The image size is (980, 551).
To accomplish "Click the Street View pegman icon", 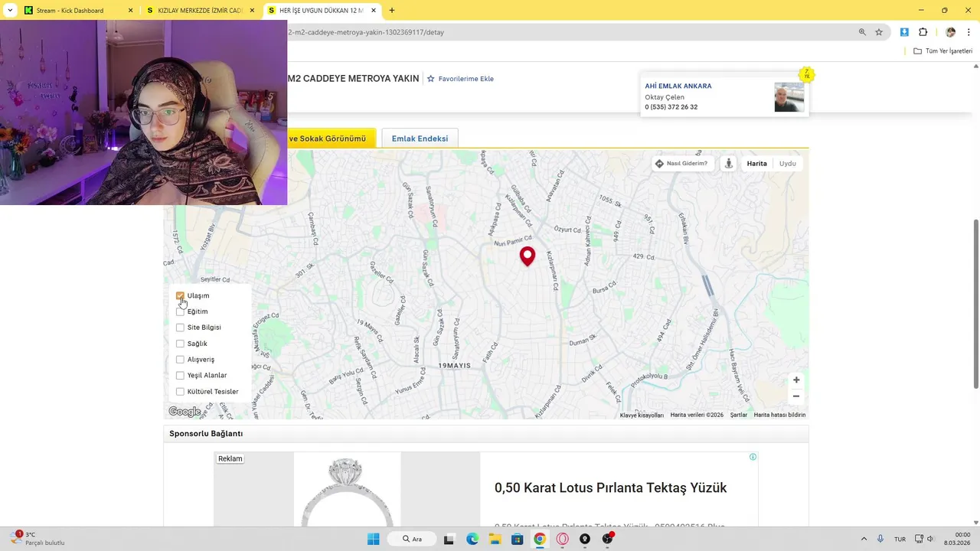I will pyautogui.click(x=729, y=164).
